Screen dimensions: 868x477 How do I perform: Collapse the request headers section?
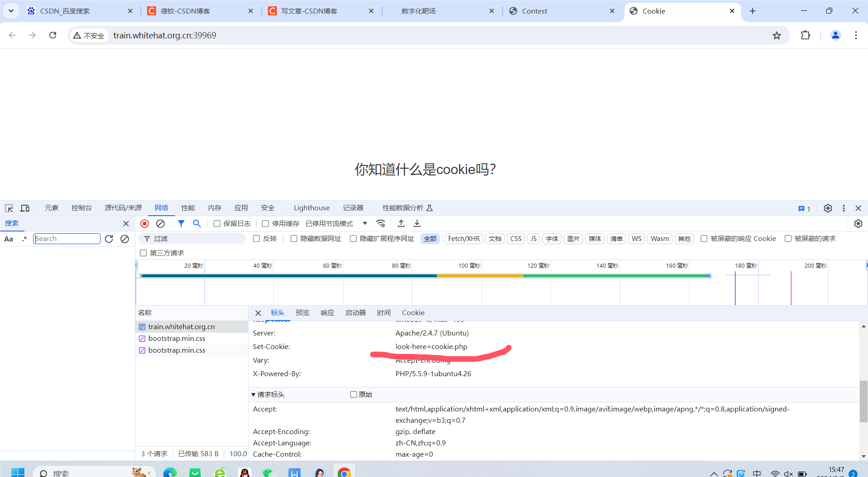pyautogui.click(x=253, y=395)
